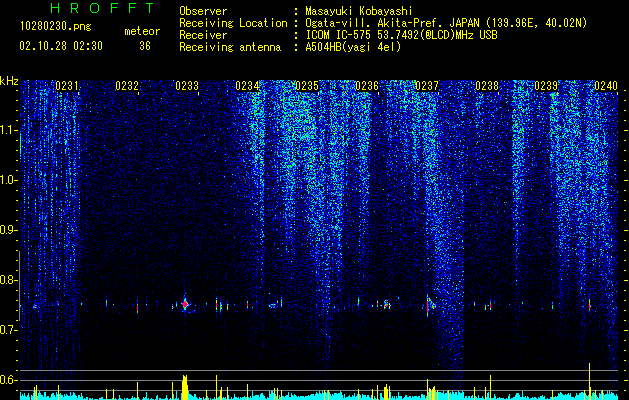Click the 0232 time marker
This screenshot has width=629, height=400.
(x=127, y=86)
